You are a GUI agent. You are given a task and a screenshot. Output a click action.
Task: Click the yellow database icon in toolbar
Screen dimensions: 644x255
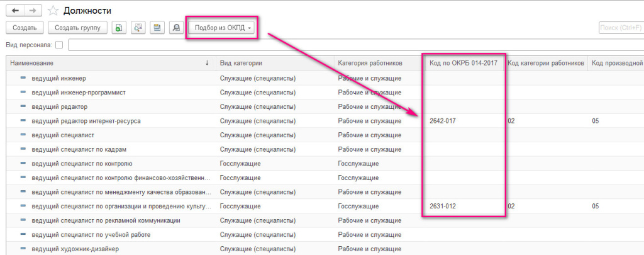[x=157, y=28]
